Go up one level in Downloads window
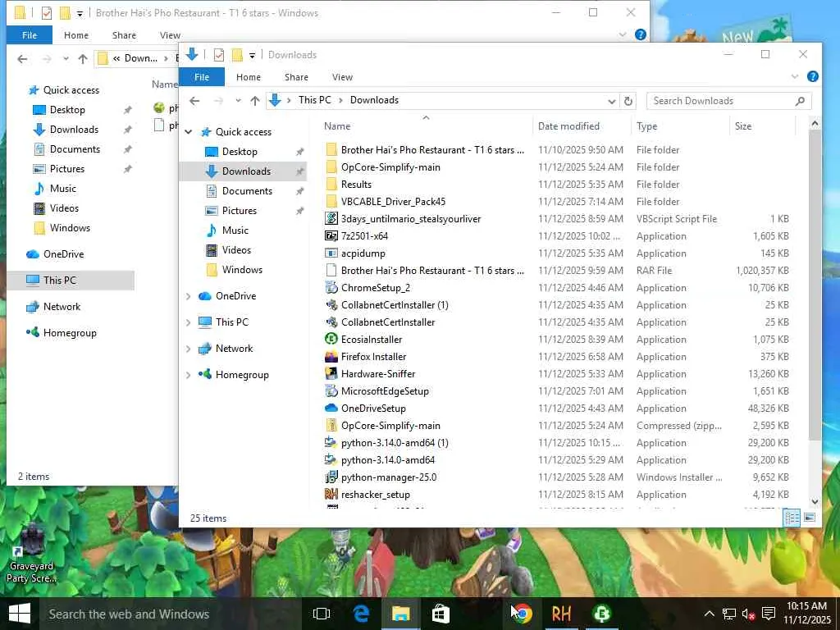The image size is (840, 630). click(255, 100)
